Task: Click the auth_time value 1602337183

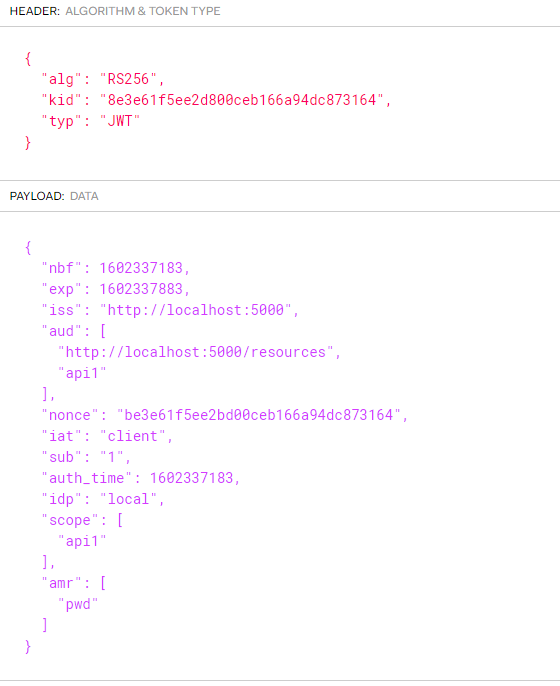Action: tap(192, 478)
